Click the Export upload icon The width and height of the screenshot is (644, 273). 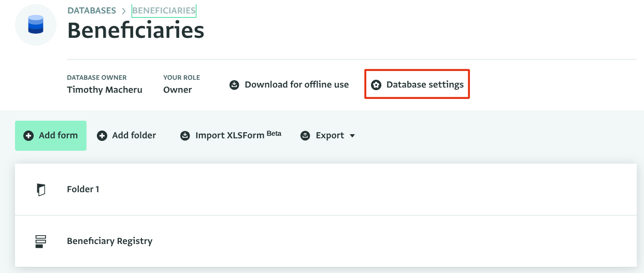(x=306, y=136)
